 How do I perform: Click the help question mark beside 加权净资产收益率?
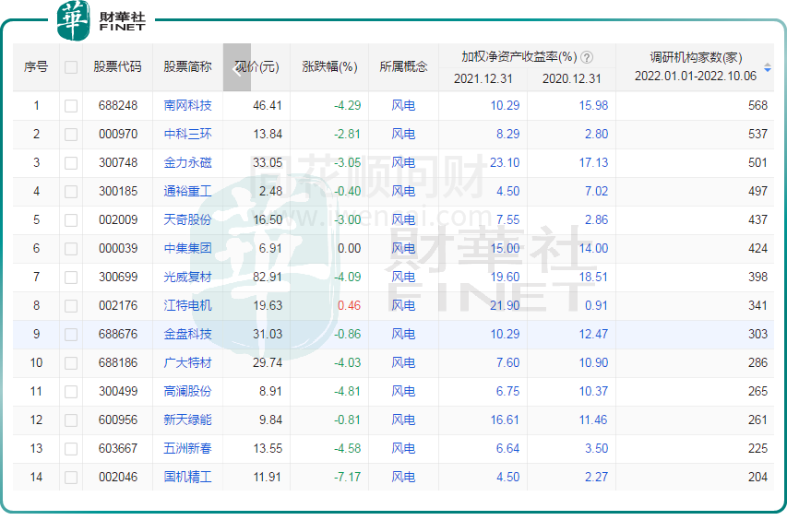586,57
